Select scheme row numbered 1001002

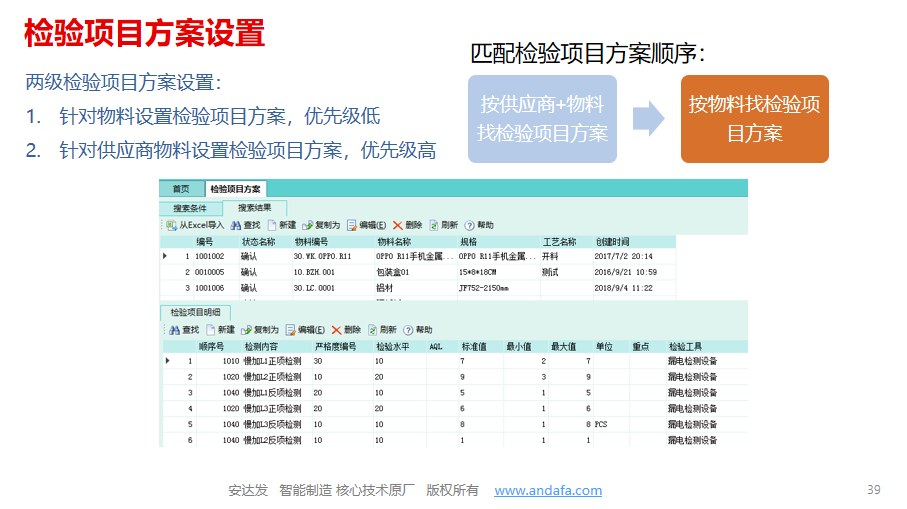(210, 256)
